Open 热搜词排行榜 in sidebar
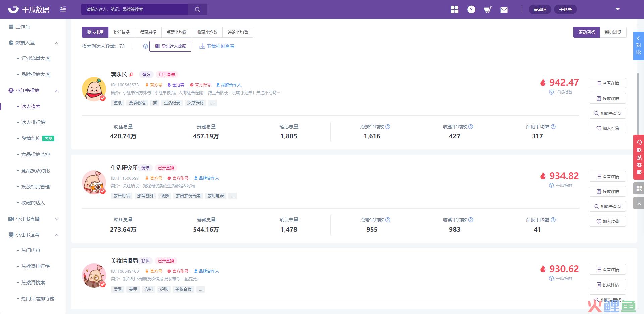Image resolution: width=644 pixels, height=314 pixels. 36,266
